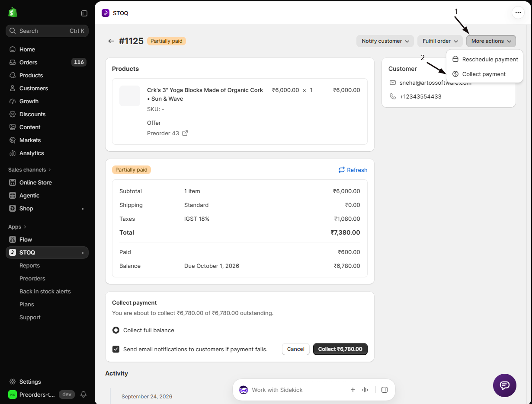The height and width of the screenshot is (404, 532).
Task: Click the Refresh link
Action: point(353,170)
